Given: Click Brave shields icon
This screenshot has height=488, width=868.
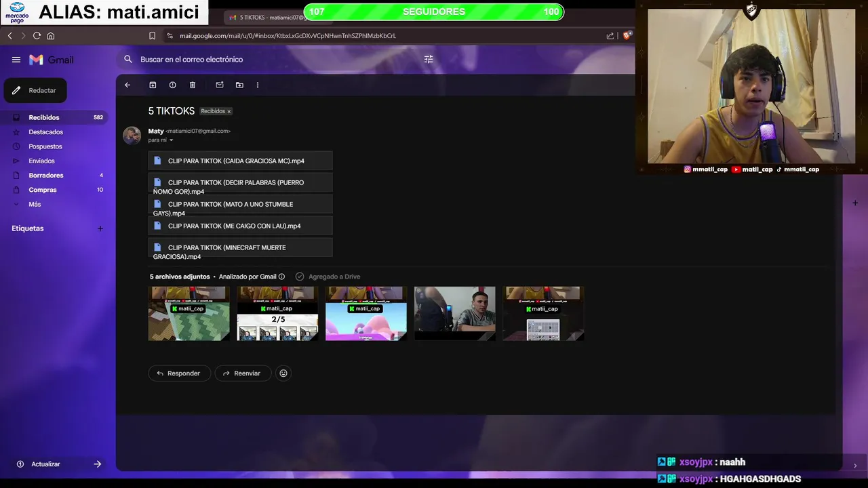Looking at the screenshot, I should click(627, 35).
